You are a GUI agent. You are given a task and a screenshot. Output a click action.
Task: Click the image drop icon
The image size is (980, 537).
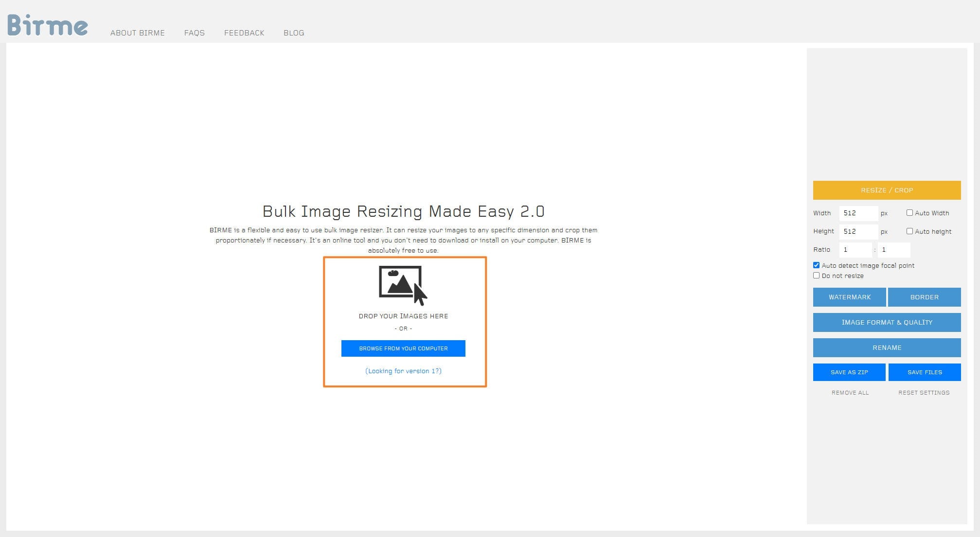pos(402,285)
